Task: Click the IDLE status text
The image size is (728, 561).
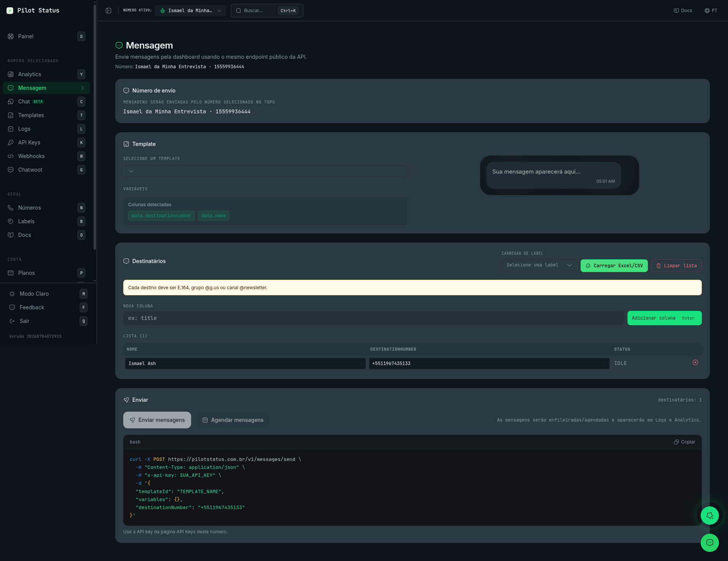Action: click(620, 363)
